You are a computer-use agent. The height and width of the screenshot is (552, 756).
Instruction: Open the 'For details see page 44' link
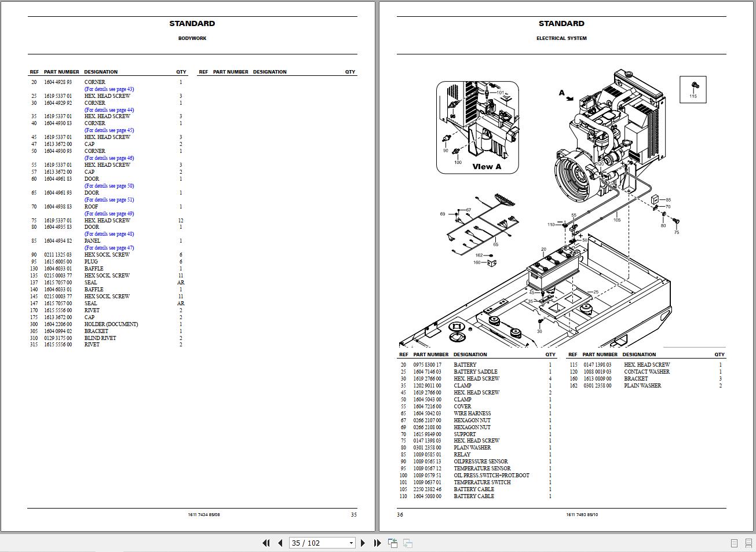pyautogui.click(x=108, y=109)
